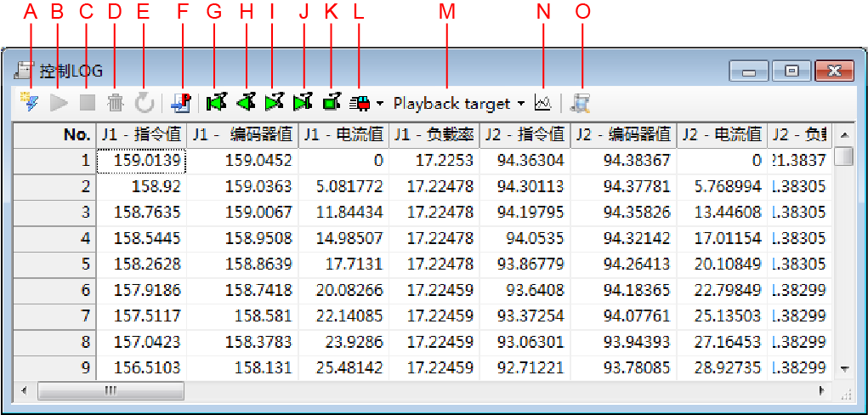The image size is (868, 415).
Task: Click the first green playback icon
Action: [216, 104]
